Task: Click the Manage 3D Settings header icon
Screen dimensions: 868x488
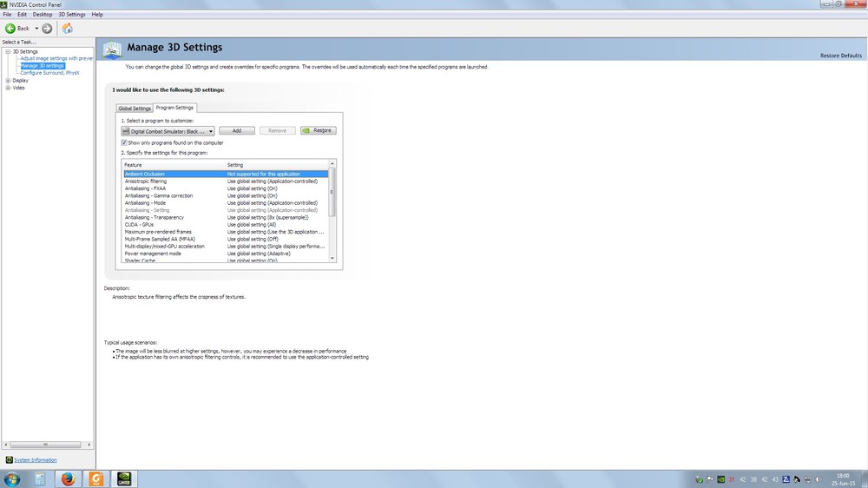Action: (x=112, y=49)
